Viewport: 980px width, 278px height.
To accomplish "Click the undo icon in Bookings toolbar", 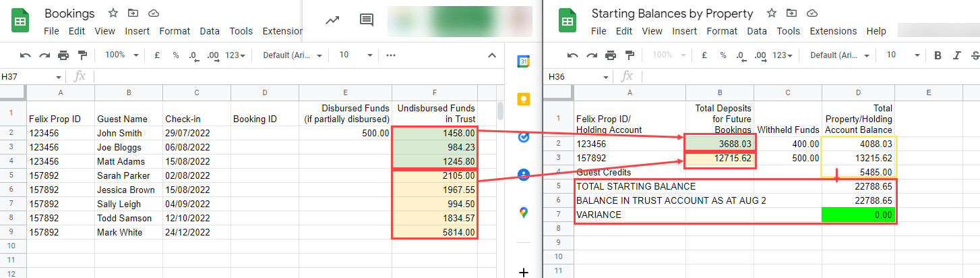I will click(x=26, y=55).
